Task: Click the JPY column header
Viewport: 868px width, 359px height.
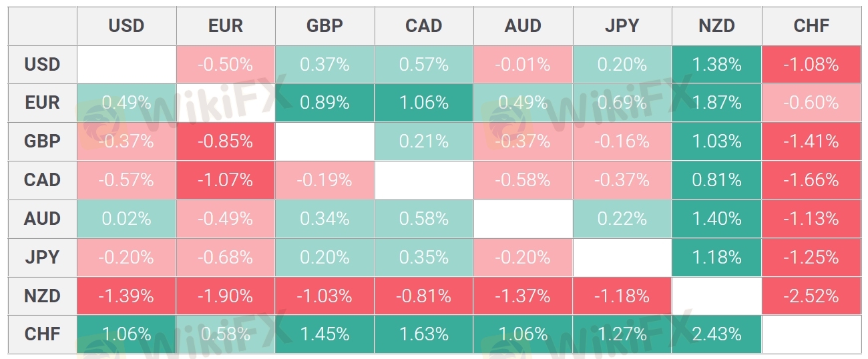Action: coord(622,26)
